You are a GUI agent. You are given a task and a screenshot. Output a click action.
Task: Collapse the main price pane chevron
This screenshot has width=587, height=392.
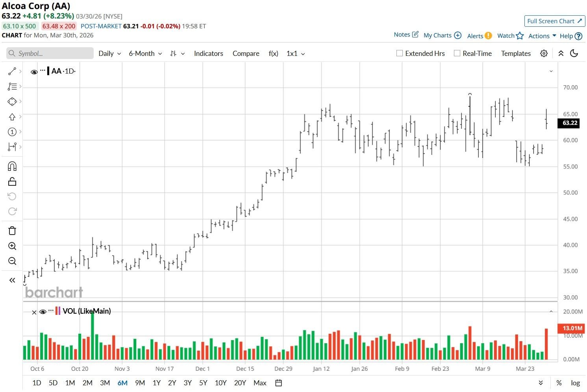coord(551,71)
